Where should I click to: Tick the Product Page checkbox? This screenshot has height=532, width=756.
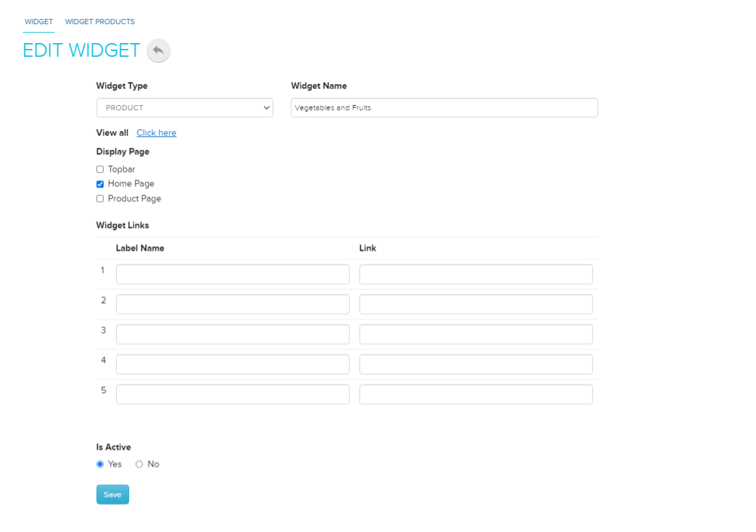click(100, 199)
